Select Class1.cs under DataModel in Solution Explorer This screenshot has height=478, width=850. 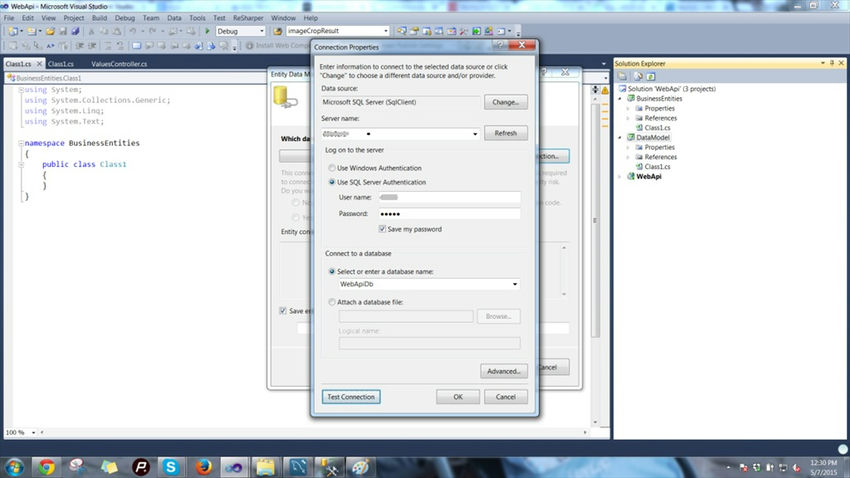coord(657,167)
